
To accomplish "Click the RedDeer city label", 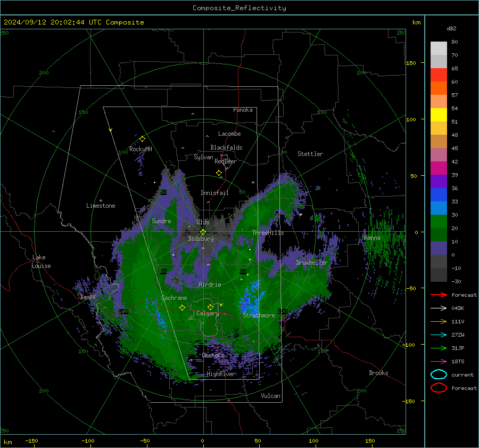I will (226, 161).
